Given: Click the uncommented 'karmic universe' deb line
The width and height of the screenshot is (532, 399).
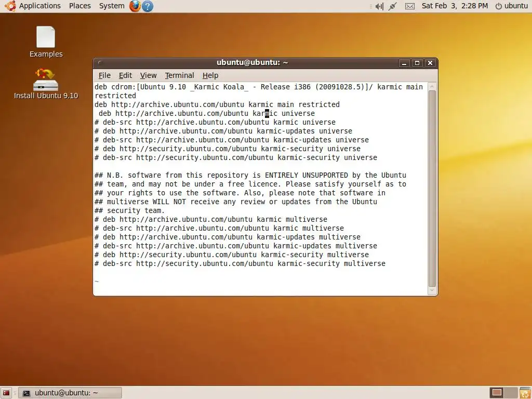Looking at the screenshot, I should [207, 113].
